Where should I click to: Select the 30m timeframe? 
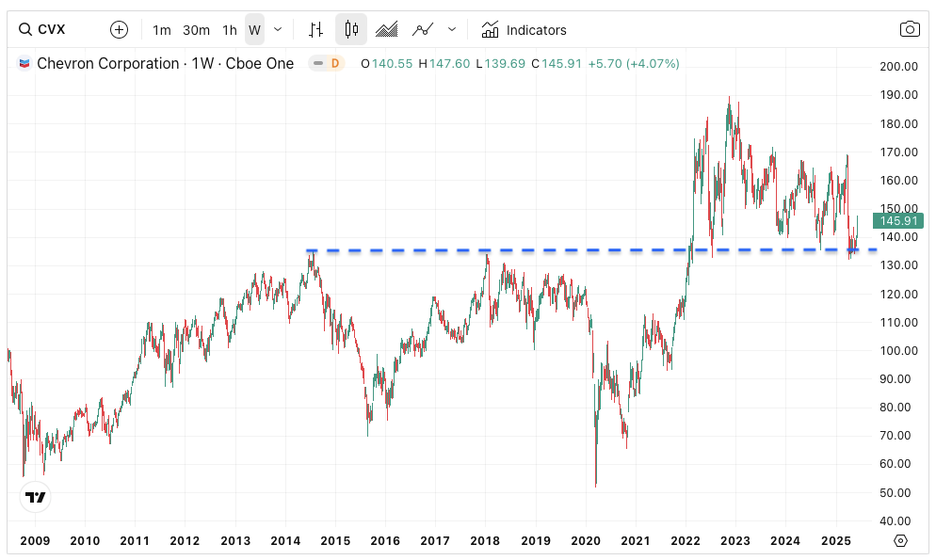pyautogui.click(x=197, y=30)
